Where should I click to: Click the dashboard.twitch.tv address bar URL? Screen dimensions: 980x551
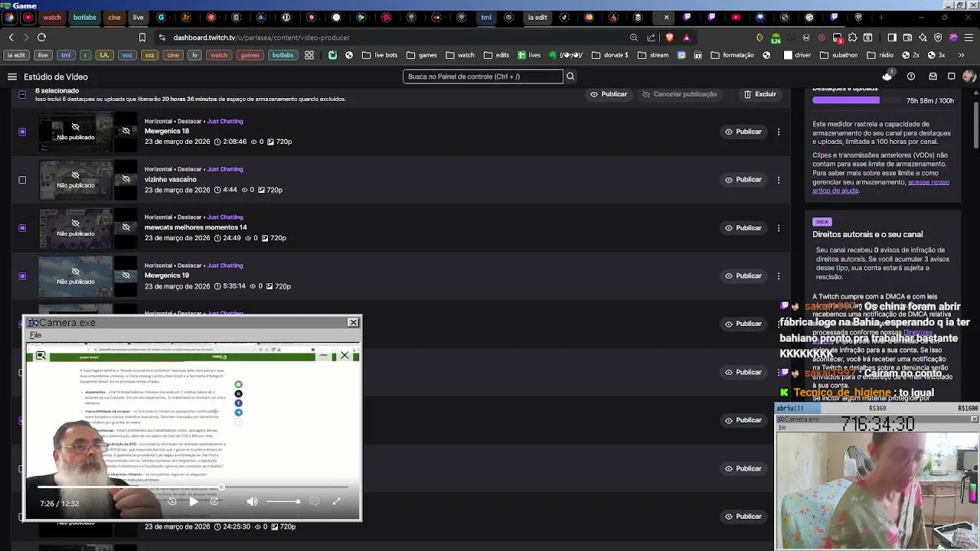click(261, 37)
